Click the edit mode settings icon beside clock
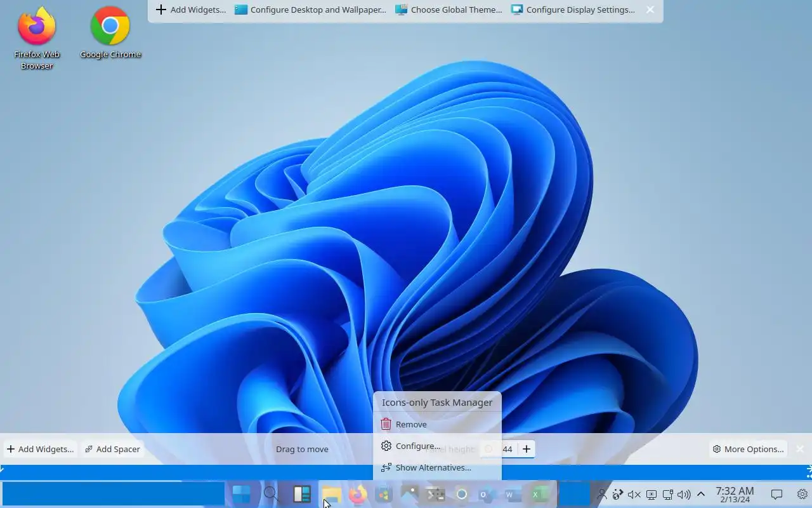 (802, 494)
